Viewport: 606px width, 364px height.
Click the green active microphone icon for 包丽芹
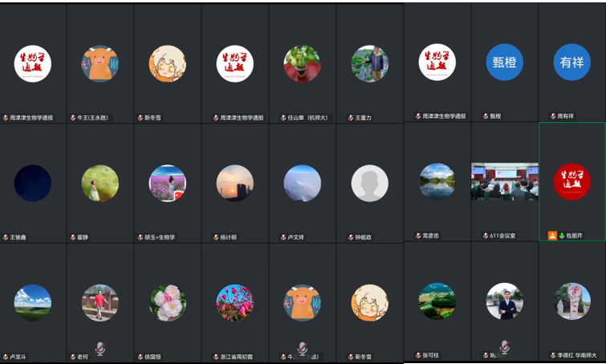(x=562, y=236)
